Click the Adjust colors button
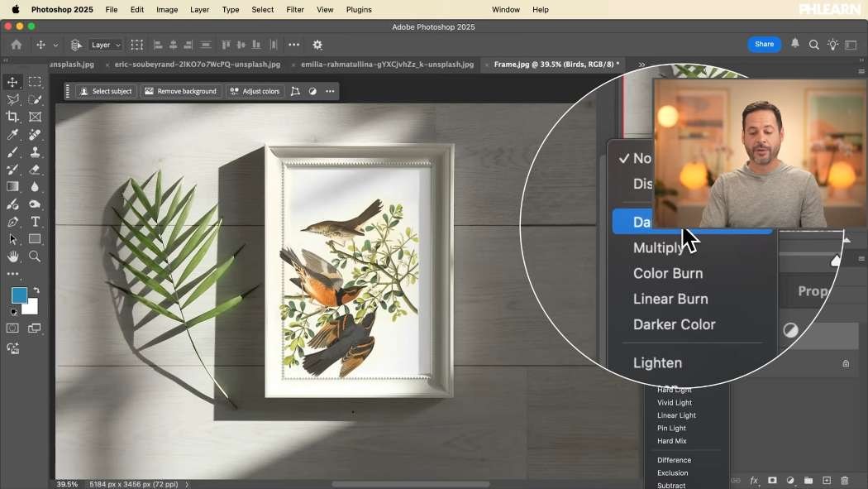Screen dimensions: 868x489 (255, 91)
